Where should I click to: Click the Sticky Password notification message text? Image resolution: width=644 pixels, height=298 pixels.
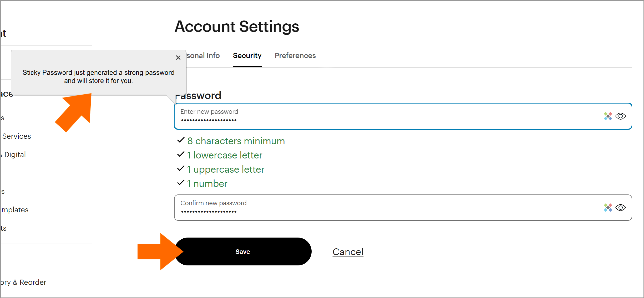tap(98, 76)
